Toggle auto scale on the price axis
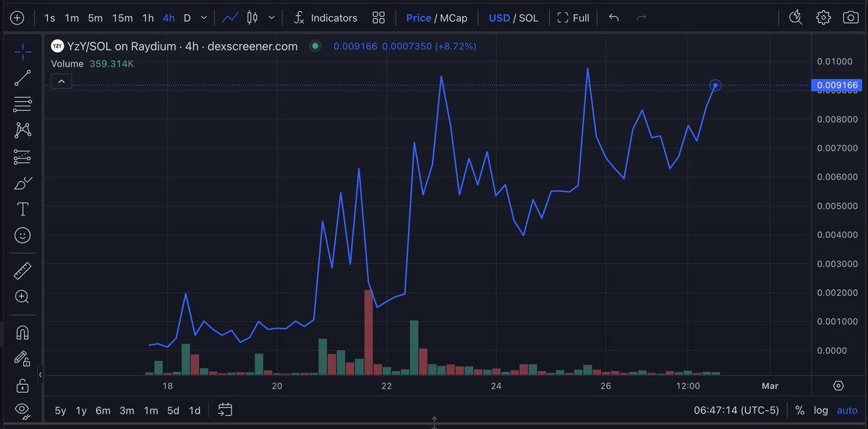 tap(847, 410)
